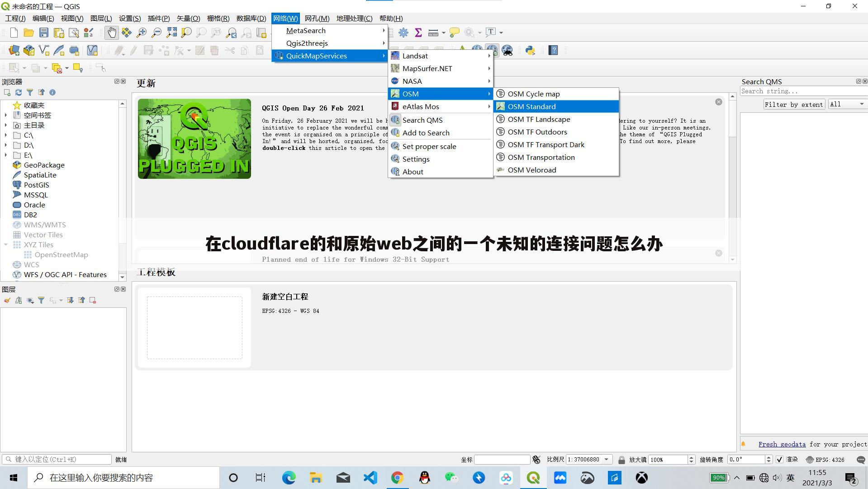
Task: Open the 插件(P) Plugins menu
Action: [x=159, y=19]
